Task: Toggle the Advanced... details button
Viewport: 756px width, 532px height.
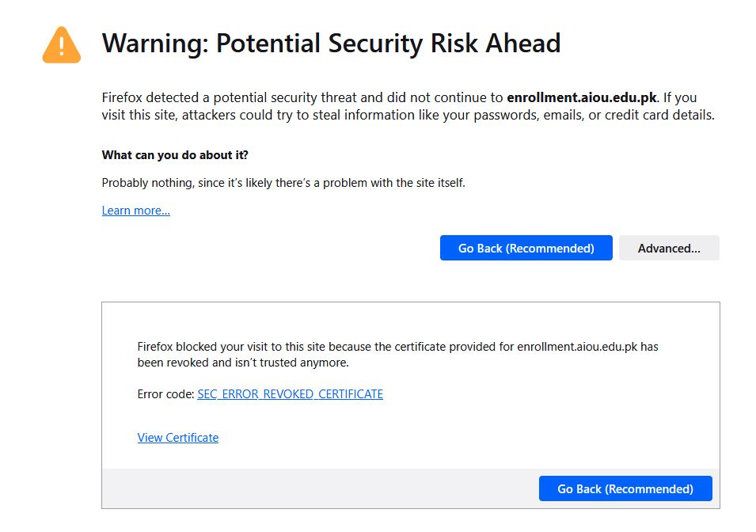Action: [669, 248]
